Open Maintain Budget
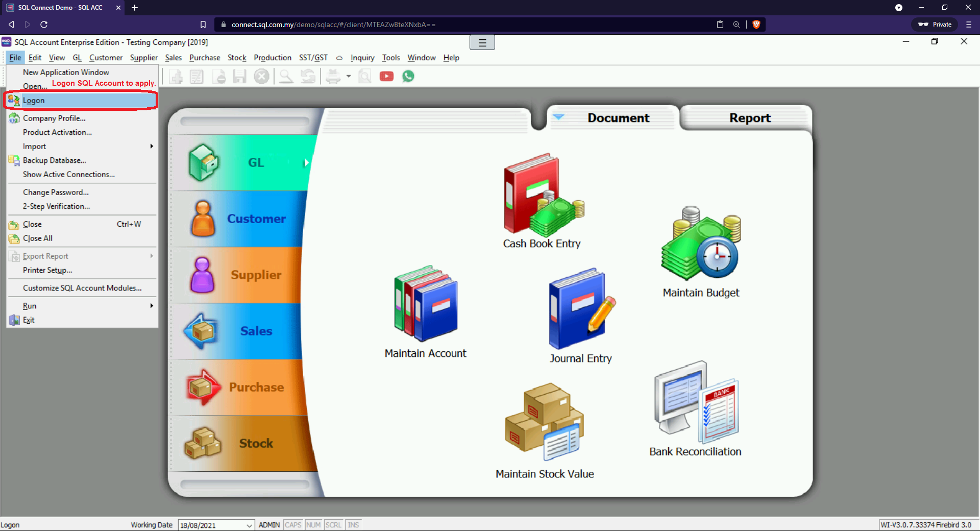The height and width of the screenshot is (531, 980). [x=699, y=245]
